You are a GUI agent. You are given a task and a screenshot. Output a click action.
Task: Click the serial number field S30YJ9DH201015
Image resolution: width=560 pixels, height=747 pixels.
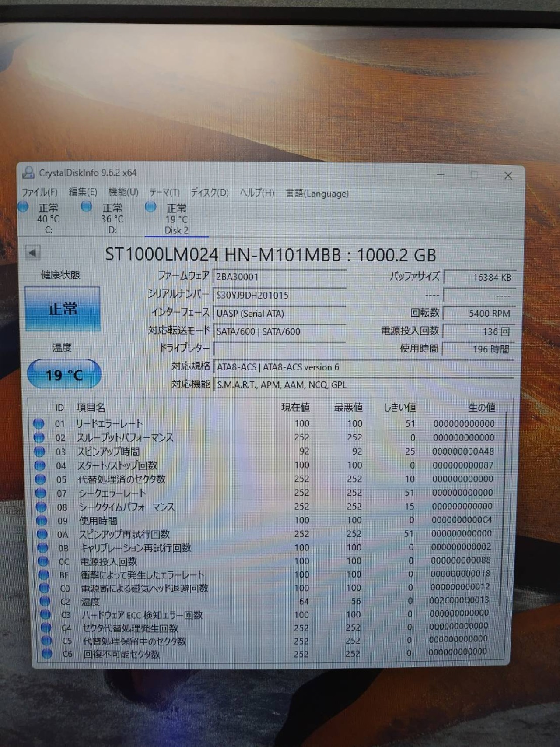(280, 295)
